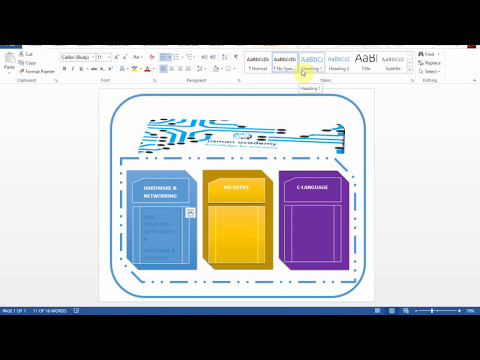
Task: Open the Find dropdown arrow
Action: point(439,54)
